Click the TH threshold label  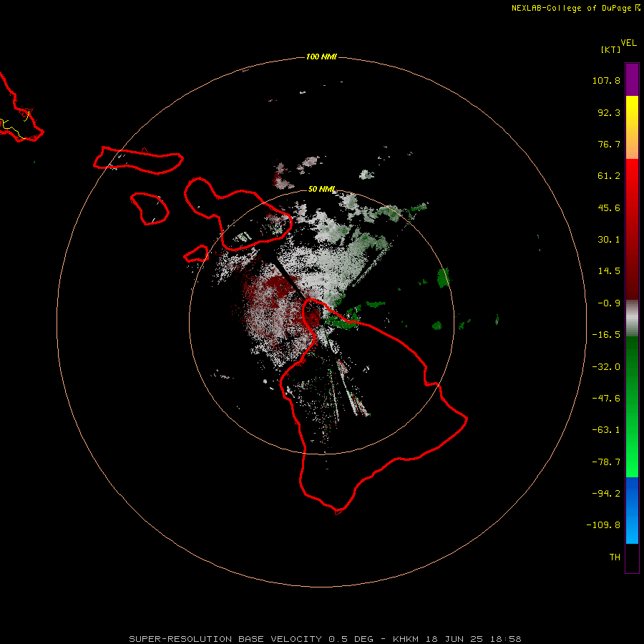(x=615, y=557)
